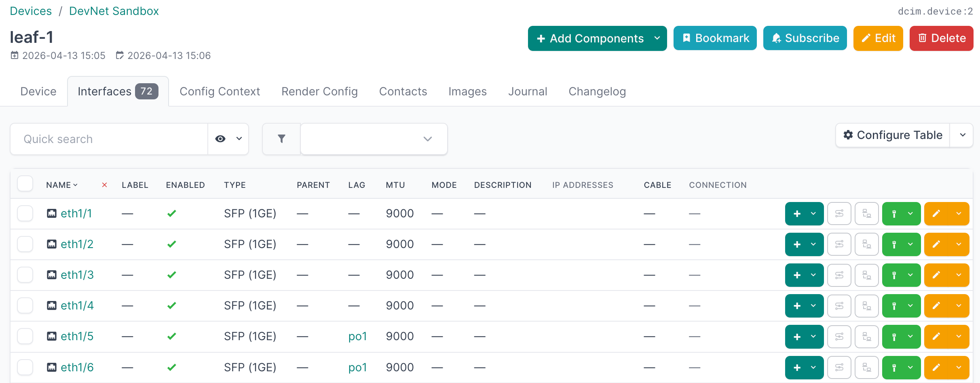The width and height of the screenshot is (980, 383).
Task: Trace the cable path for eth1/1
Action: (839, 213)
